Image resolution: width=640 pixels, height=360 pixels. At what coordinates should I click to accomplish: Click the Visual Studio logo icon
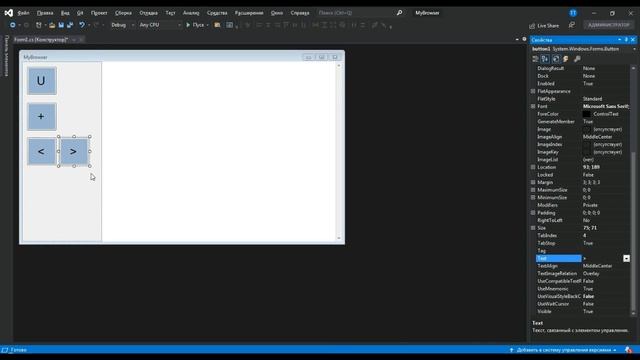tap(9, 13)
